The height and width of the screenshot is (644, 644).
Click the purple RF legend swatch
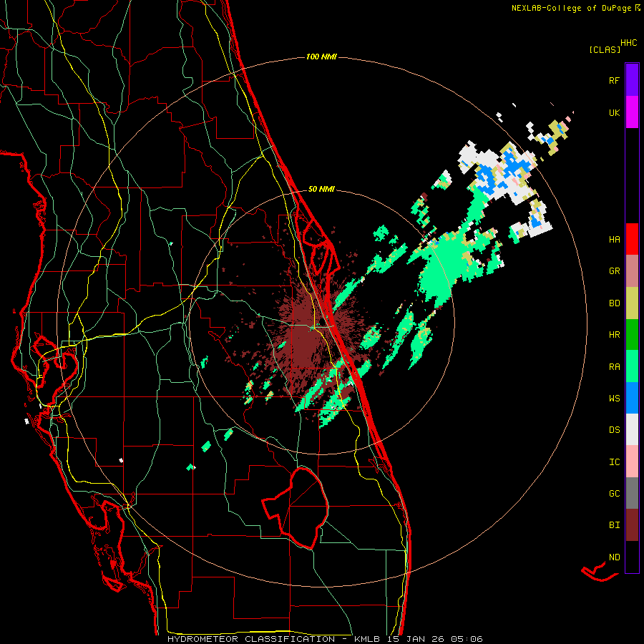point(632,80)
